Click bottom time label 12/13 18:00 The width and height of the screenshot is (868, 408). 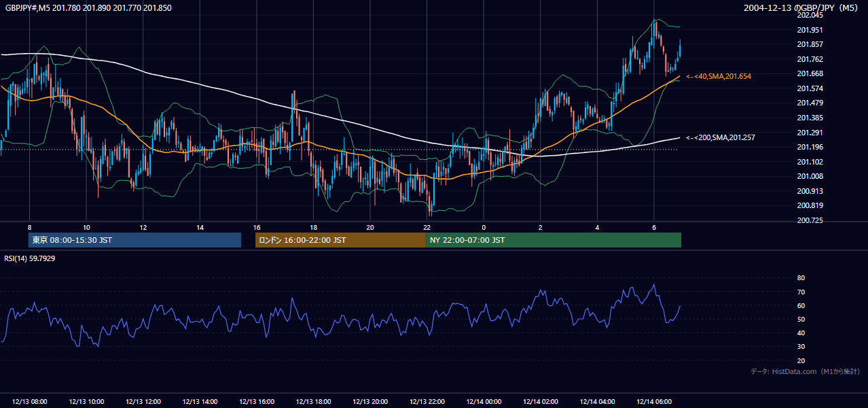coord(314,402)
